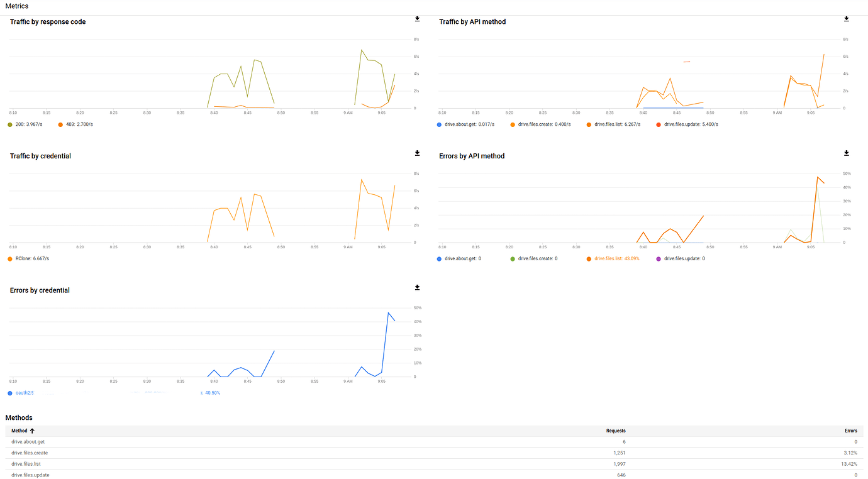Download the Errors by credential chart data
868x479 pixels.
tap(416, 287)
